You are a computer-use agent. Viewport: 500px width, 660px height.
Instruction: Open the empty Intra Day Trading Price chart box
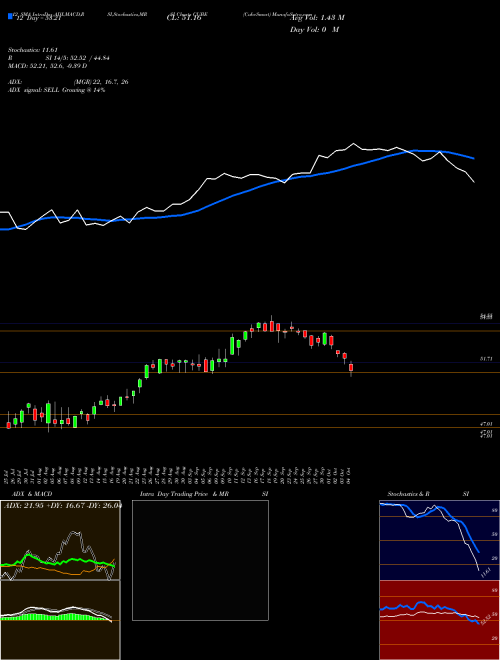point(200,560)
